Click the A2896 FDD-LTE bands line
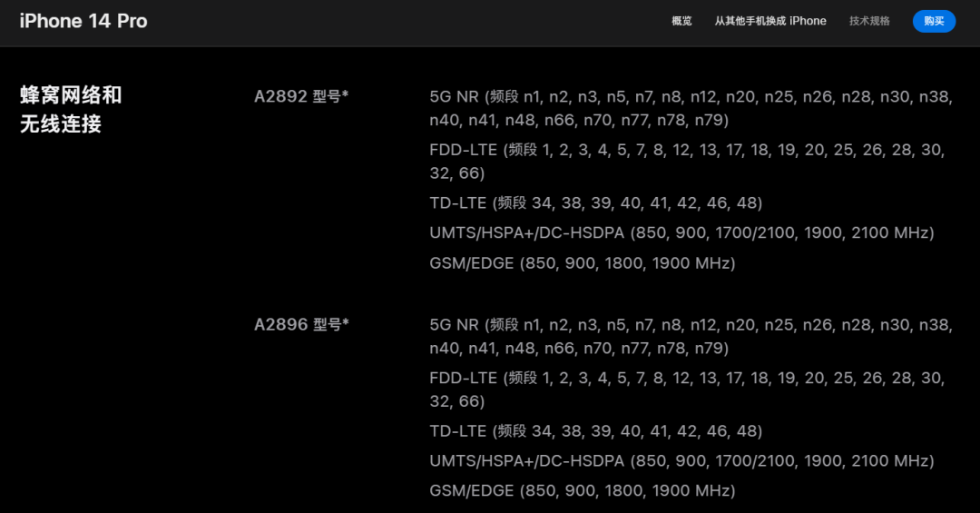This screenshot has height=513, width=980. tap(687, 390)
